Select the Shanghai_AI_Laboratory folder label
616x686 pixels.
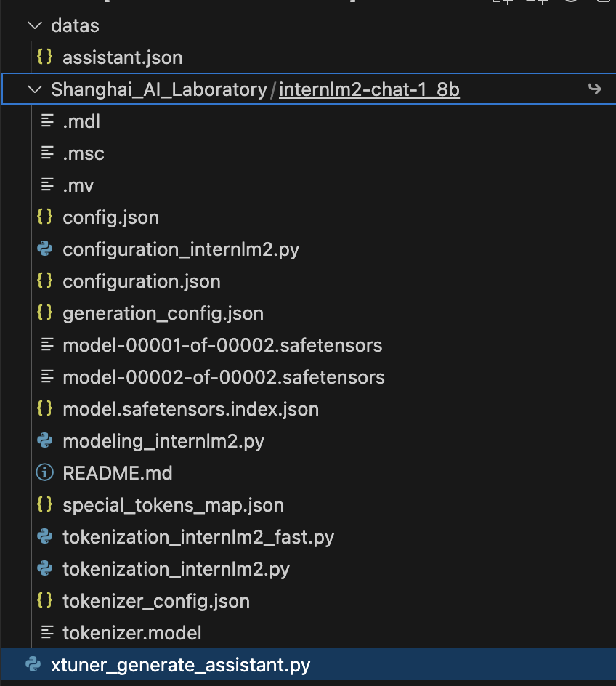pos(159,89)
